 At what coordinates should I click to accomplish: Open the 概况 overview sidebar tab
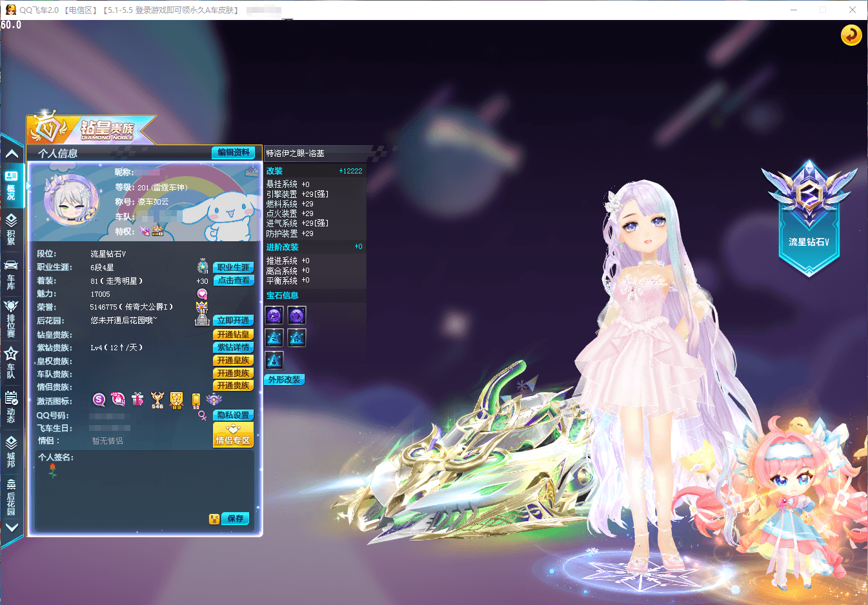(12, 185)
